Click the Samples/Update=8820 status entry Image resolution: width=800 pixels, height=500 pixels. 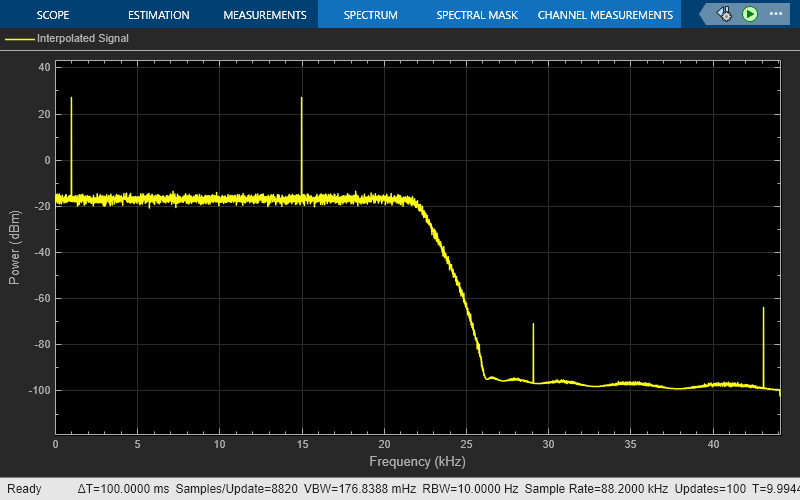pos(236,489)
